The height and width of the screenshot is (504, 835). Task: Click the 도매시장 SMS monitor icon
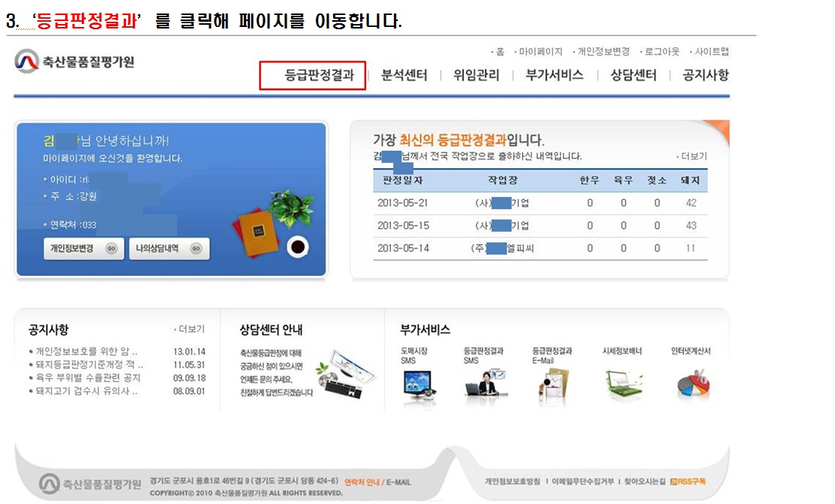point(416,382)
